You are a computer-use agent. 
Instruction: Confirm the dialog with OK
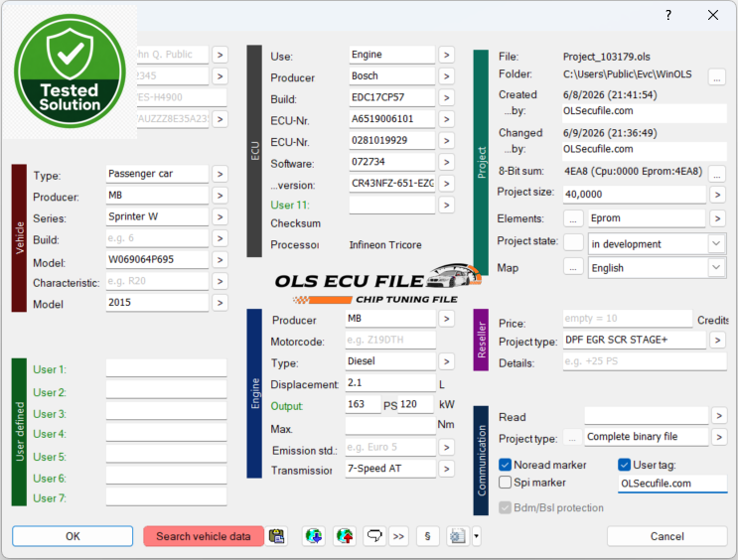[73, 536]
